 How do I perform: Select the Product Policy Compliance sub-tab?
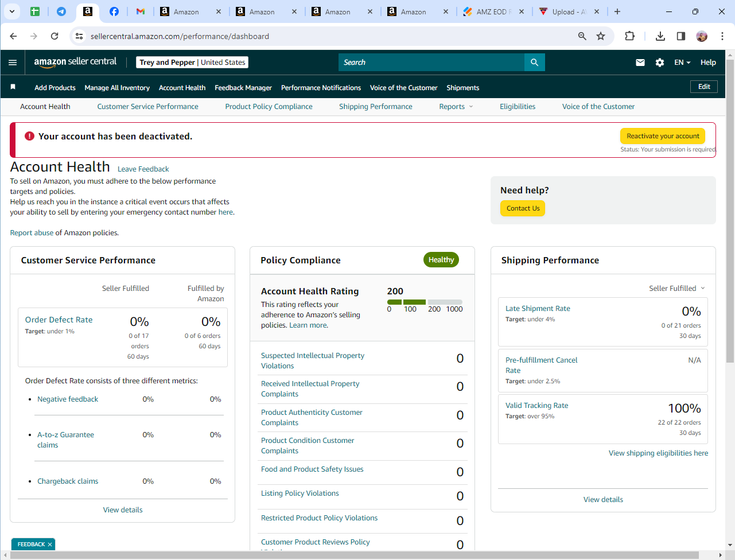[269, 107]
